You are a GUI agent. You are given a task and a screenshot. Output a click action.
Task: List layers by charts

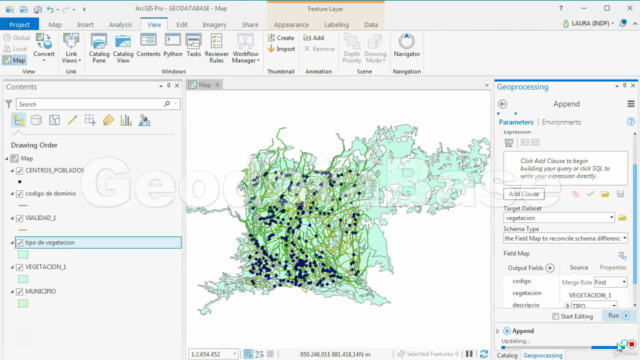(126, 120)
